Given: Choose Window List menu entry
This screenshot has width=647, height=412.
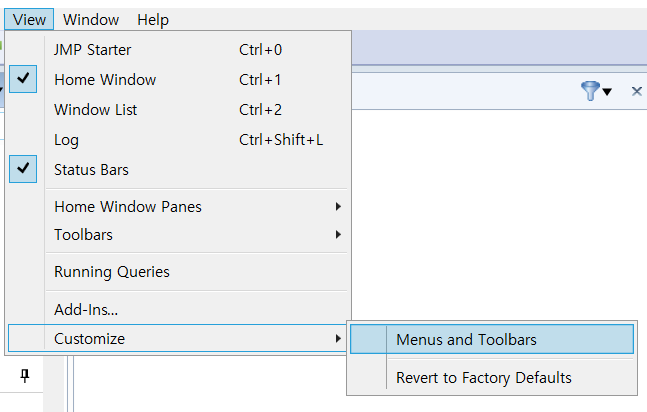Looking at the screenshot, I should pyautogui.click(x=178, y=110).
